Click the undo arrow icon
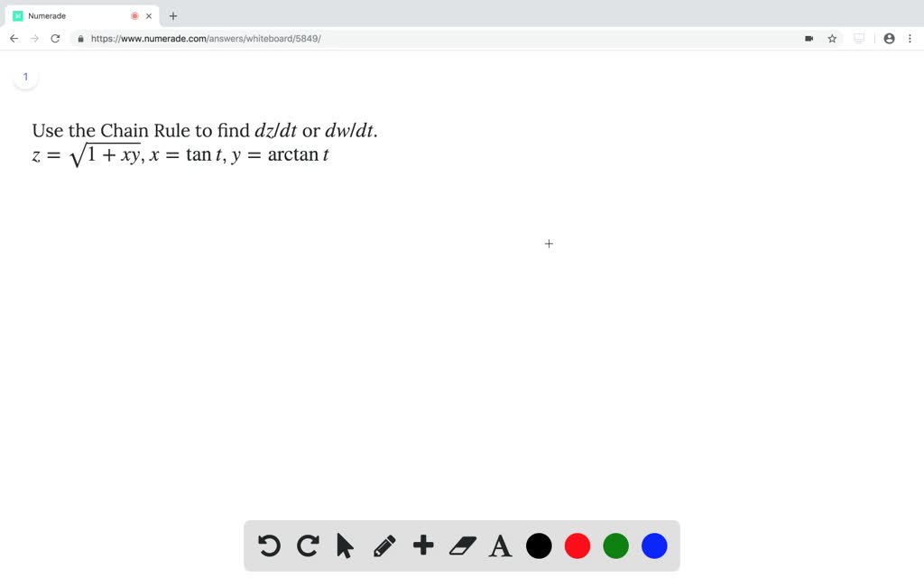Image resolution: width=924 pixels, height=578 pixels. coord(268,545)
